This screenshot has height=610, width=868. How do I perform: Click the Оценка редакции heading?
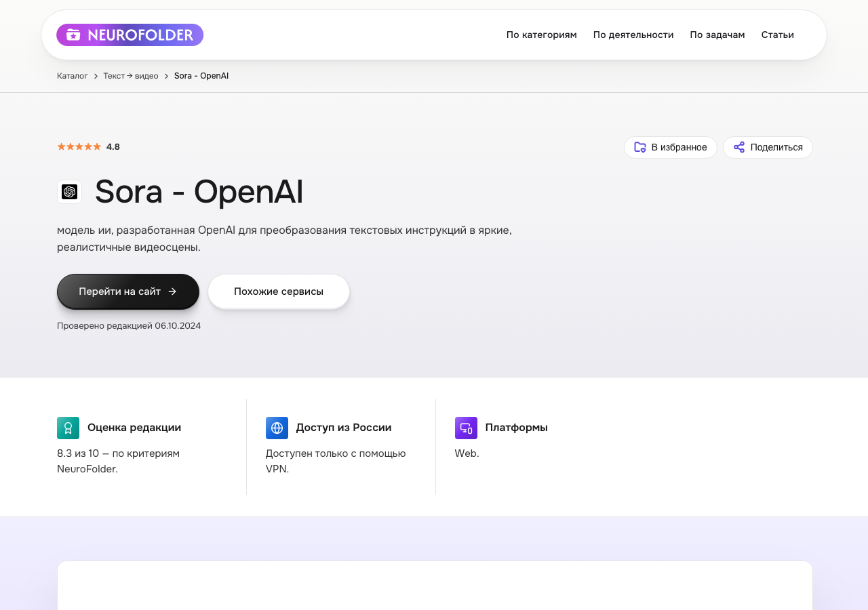point(134,428)
